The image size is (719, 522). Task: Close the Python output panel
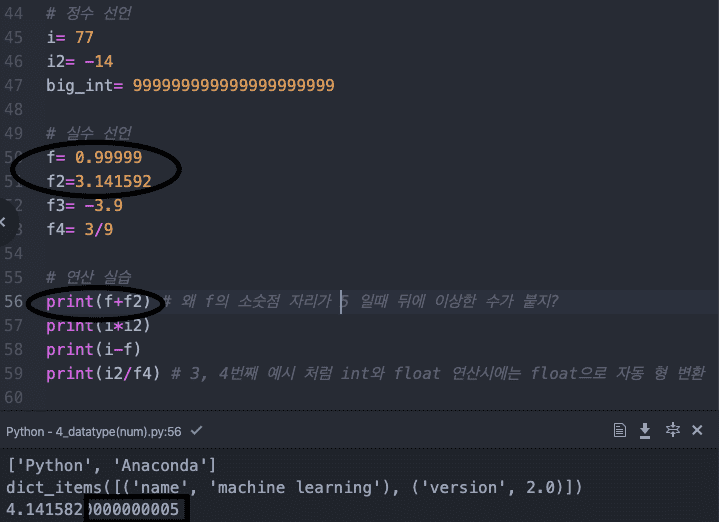(697, 430)
